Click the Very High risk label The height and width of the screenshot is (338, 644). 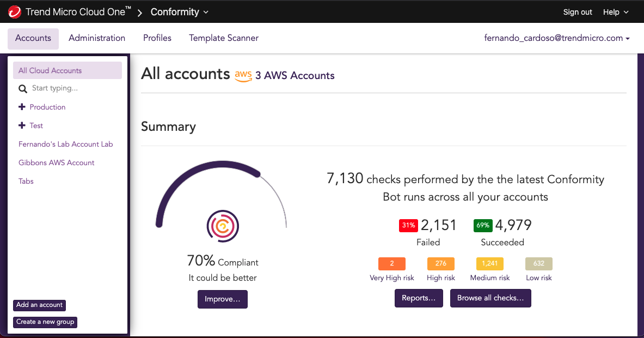(392, 278)
